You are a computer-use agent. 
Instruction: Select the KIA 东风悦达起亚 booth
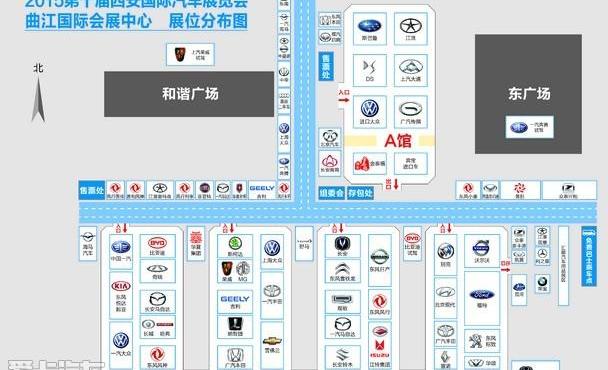[x=121, y=295]
